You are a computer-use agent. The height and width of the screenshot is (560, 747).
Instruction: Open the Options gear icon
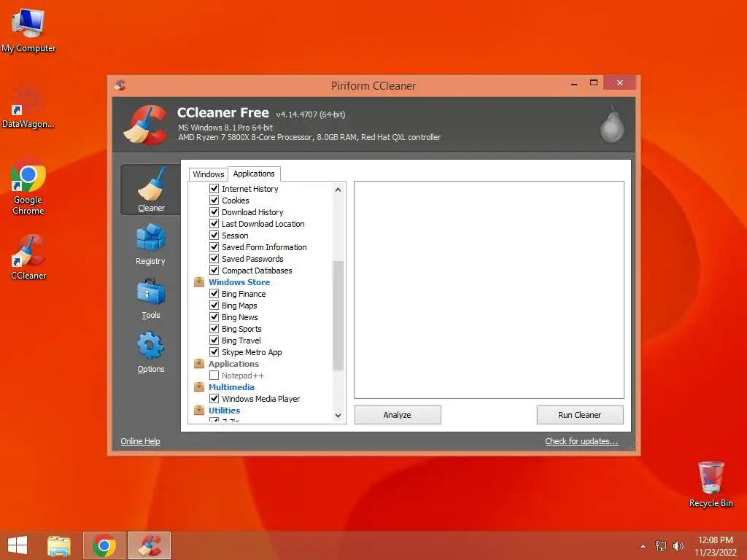point(150,345)
